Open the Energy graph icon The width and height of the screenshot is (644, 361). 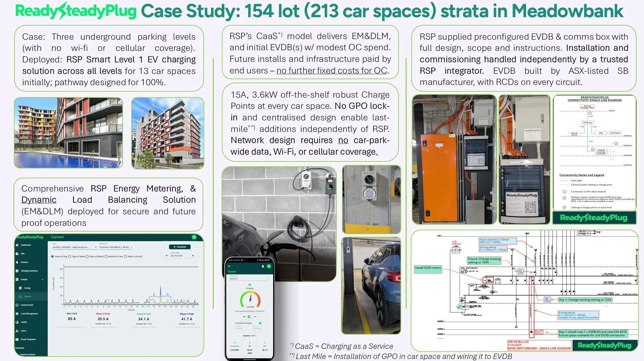coord(20,288)
